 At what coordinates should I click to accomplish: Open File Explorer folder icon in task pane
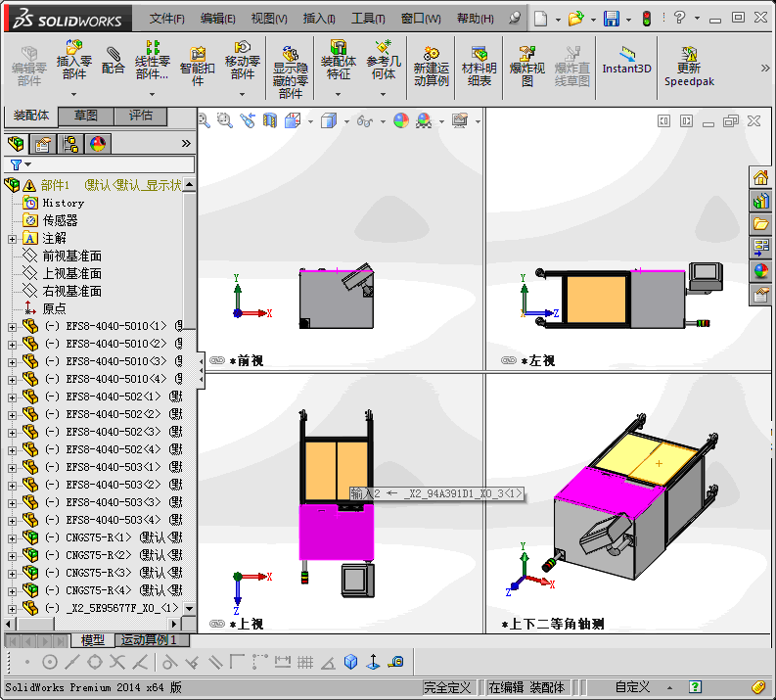click(x=760, y=224)
